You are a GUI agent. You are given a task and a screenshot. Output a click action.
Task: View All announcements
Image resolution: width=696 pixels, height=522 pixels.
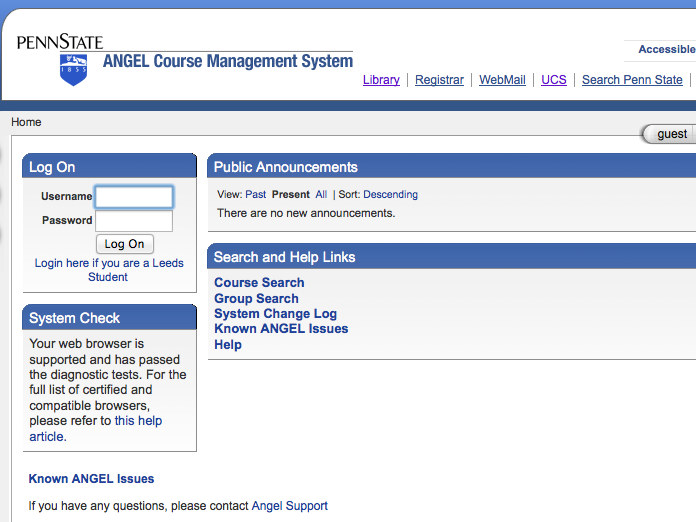pos(321,194)
